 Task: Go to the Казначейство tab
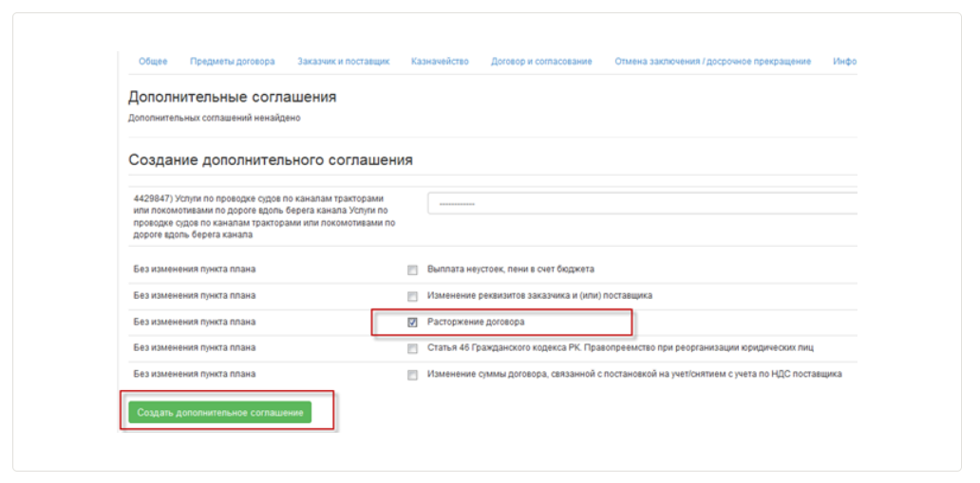pos(440,62)
